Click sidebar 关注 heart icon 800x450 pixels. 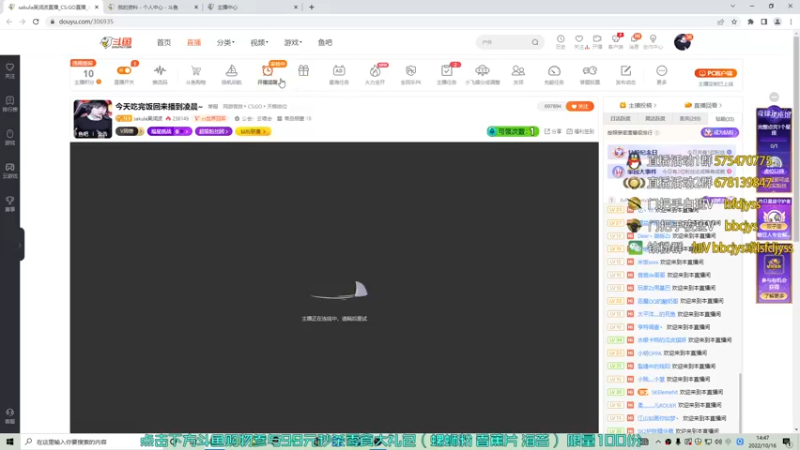(10, 70)
